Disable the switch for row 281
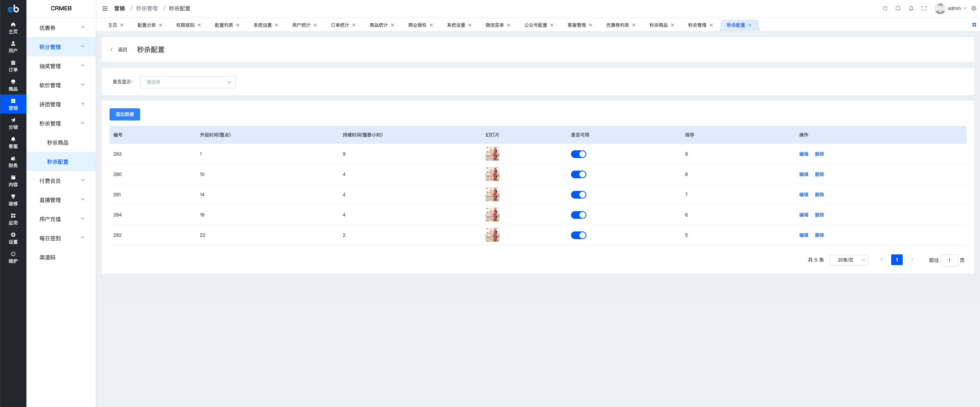The height and width of the screenshot is (407, 980). click(578, 195)
